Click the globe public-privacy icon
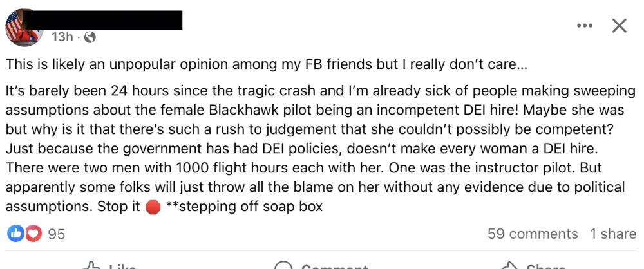This screenshot has height=269, width=644. pyautogui.click(x=90, y=37)
